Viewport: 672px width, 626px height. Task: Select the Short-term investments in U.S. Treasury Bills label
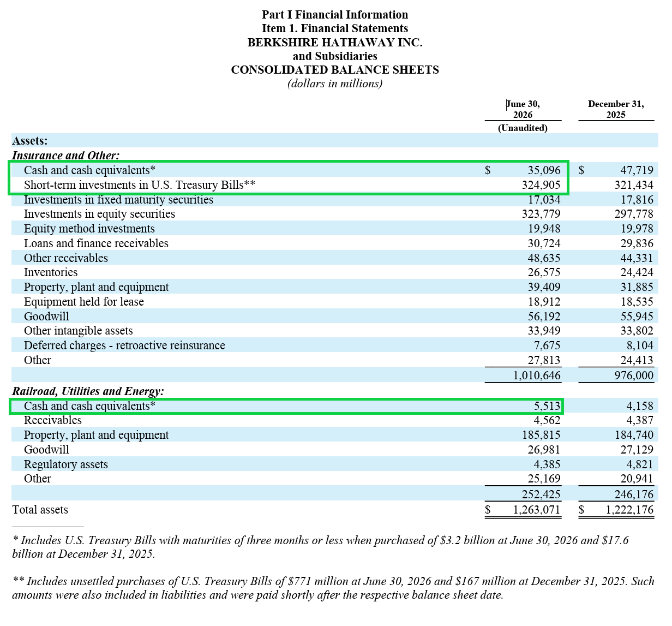click(140, 185)
